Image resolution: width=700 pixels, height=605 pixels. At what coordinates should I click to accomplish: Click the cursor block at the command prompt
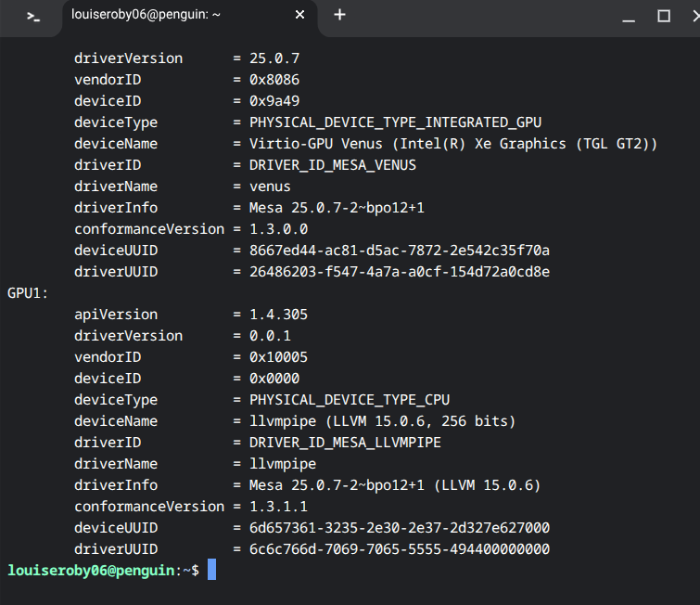211,570
